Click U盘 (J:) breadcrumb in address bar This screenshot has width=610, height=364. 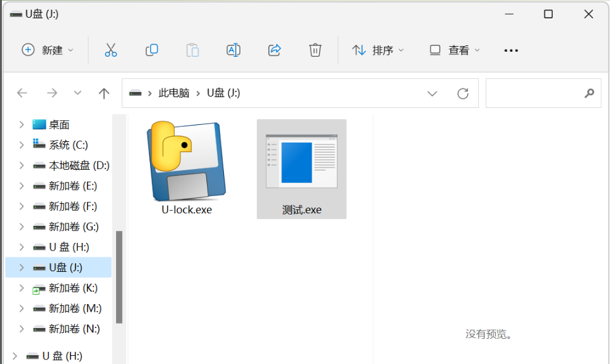[x=223, y=93]
